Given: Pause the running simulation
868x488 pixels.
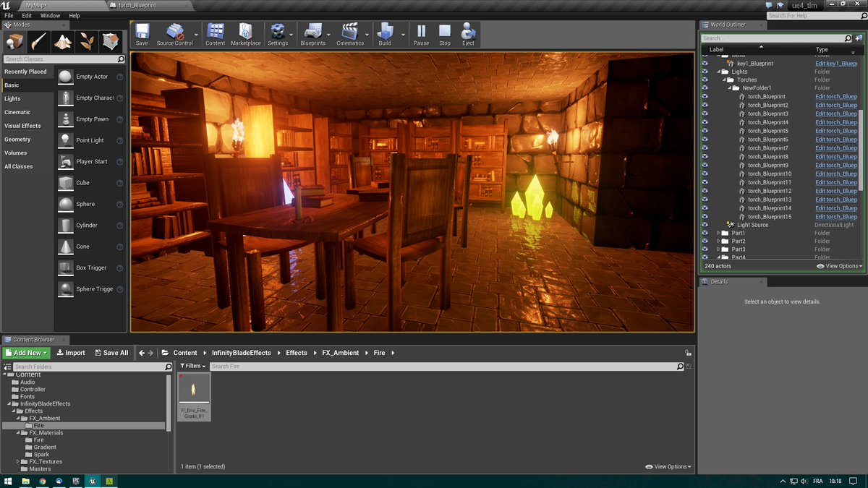Looking at the screenshot, I should pos(421,31).
